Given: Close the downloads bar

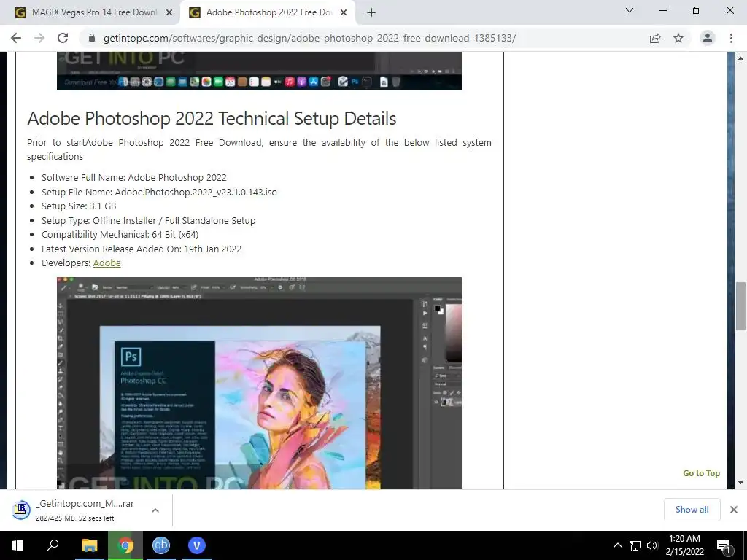Looking at the screenshot, I should [734, 510].
